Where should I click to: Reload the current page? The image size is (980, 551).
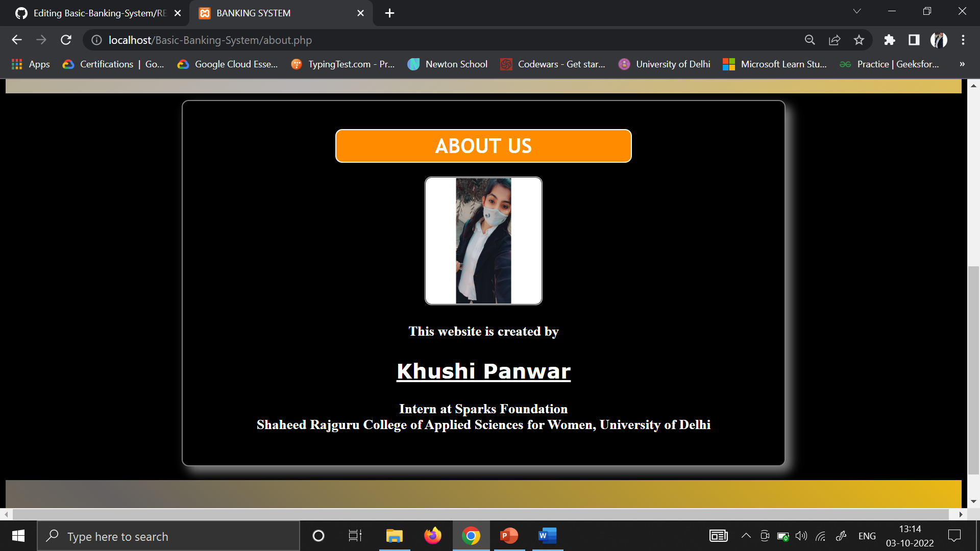[66, 40]
